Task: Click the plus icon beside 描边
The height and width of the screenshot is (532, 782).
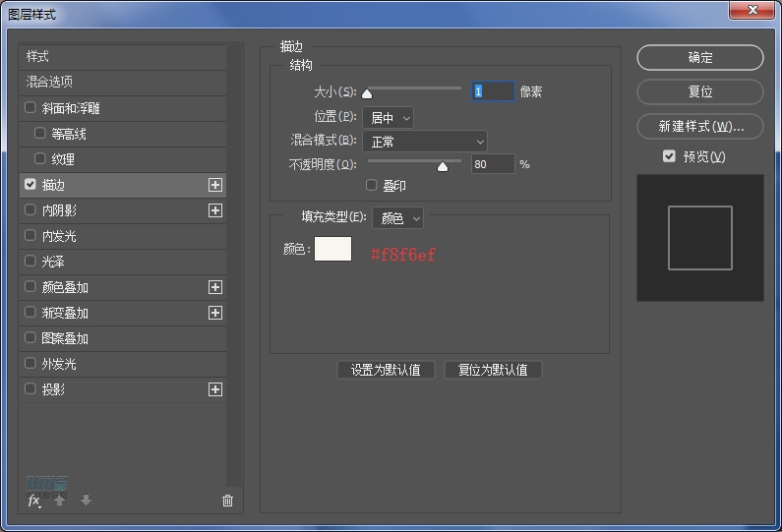Action: pos(215,185)
